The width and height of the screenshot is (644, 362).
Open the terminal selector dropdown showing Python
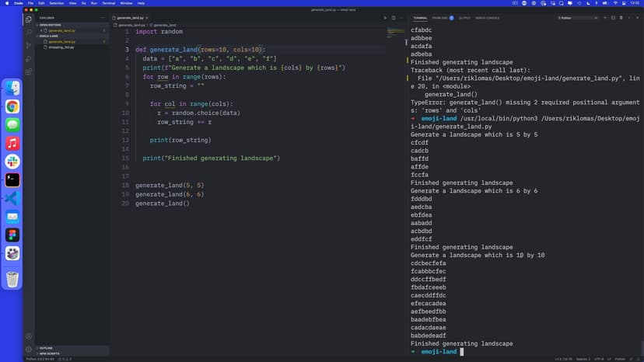(570, 17)
